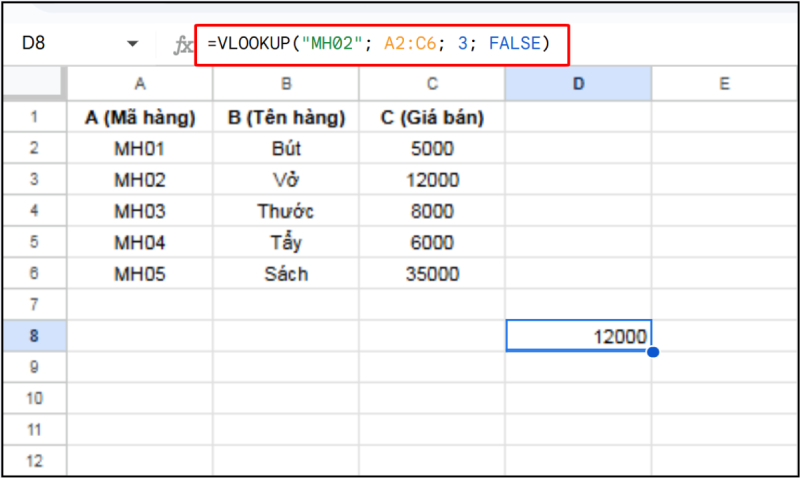
Task: Select column E header
Action: coord(724,84)
